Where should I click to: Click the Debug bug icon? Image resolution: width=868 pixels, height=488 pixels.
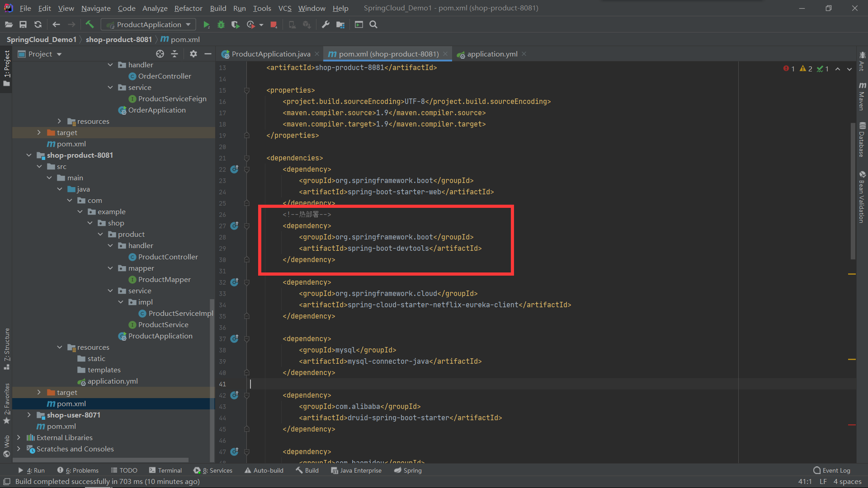click(221, 25)
